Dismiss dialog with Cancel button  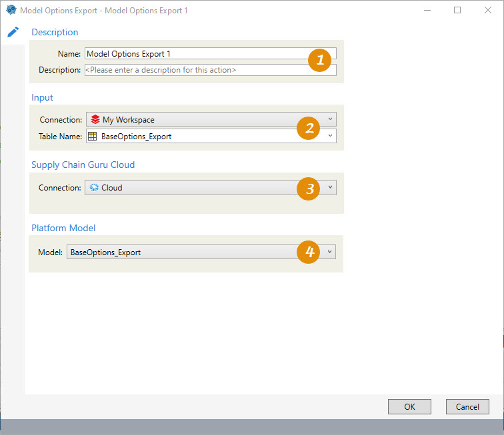tap(467, 407)
